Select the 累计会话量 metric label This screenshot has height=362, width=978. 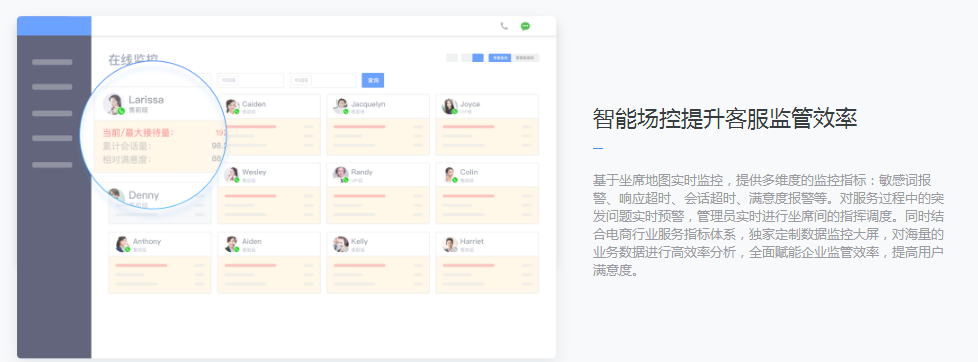tap(127, 146)
